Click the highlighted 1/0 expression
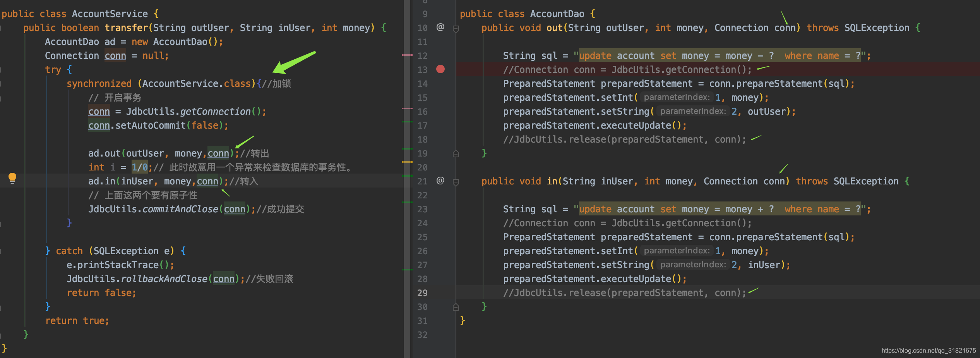Screen dimensions: 980x358 point(139,167)
